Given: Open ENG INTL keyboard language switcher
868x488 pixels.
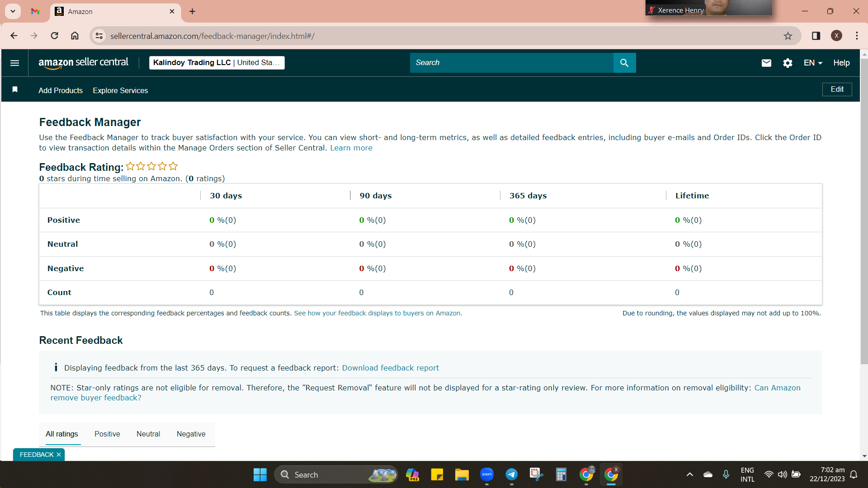Looking at the screenshot, I should (747, 474).
